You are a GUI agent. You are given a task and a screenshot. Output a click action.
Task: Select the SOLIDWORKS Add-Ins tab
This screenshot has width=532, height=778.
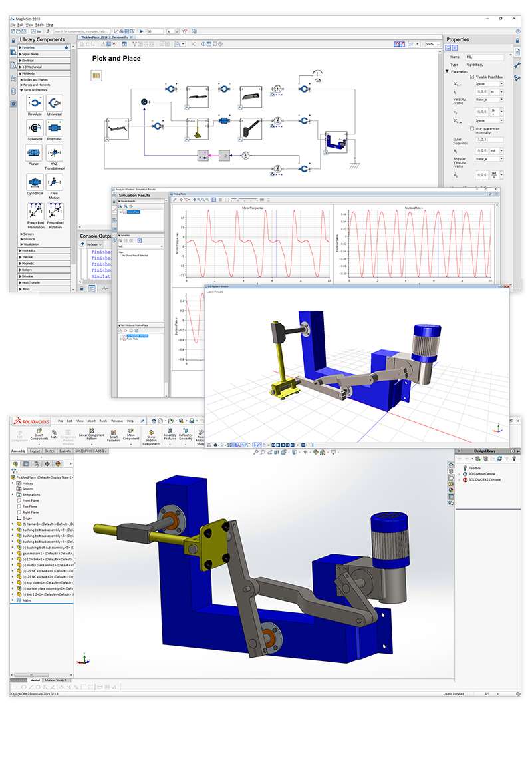pos(91,451)
